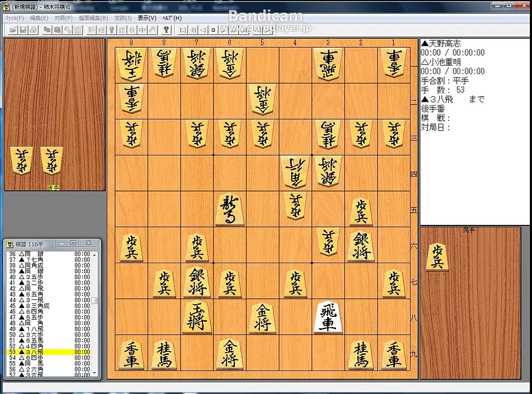
Task: Select highlighted move 53 ▲3八飛
Action: click(49, 352)
